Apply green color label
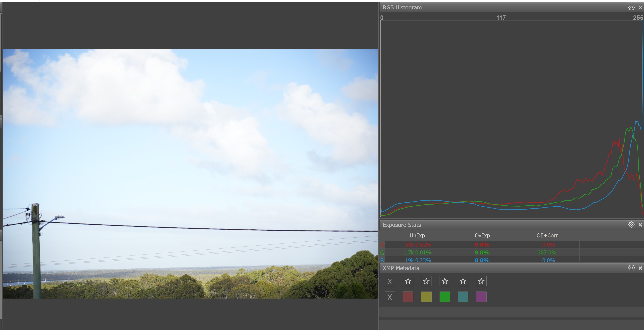This screenshot has height=330, width=644. [x=445, y=297]
